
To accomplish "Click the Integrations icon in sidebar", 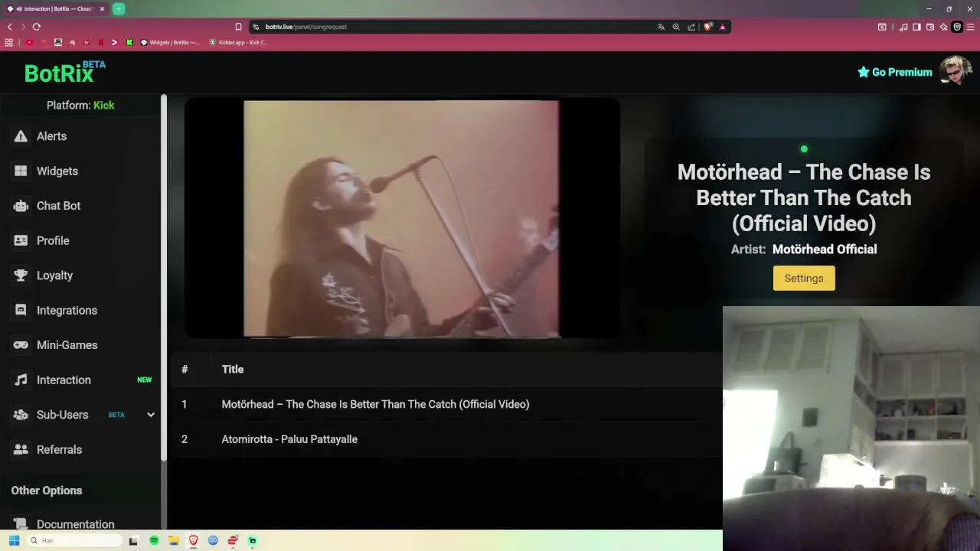I will click(x=21, y=310).
